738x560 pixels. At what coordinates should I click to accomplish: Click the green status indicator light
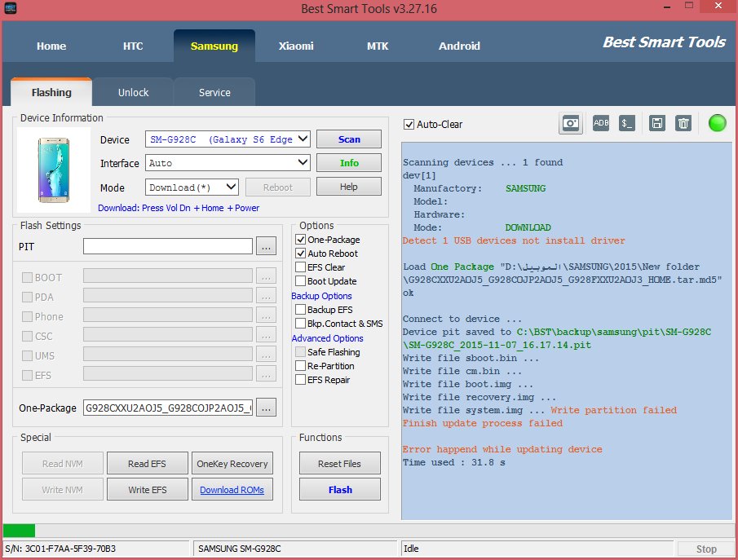coord(718,123)
